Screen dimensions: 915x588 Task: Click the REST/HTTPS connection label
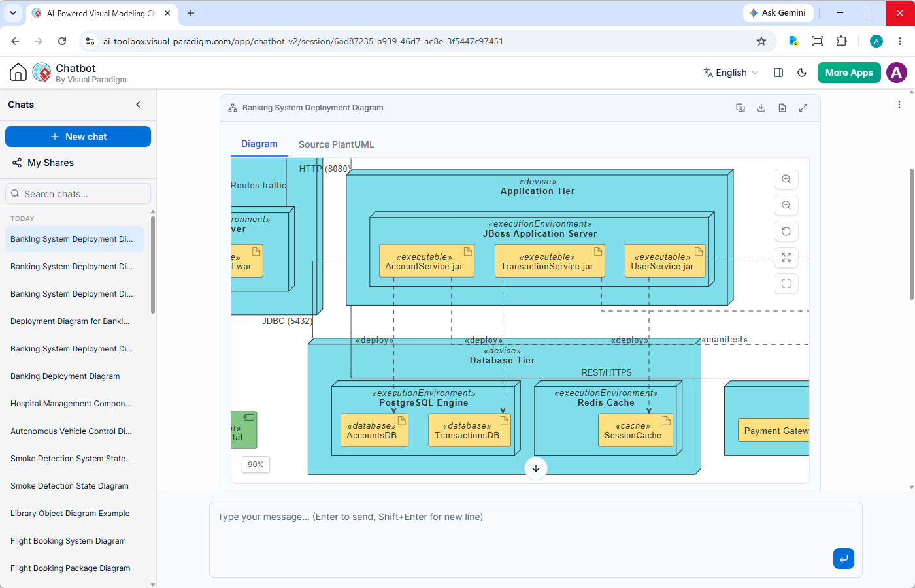coord(607,372)
